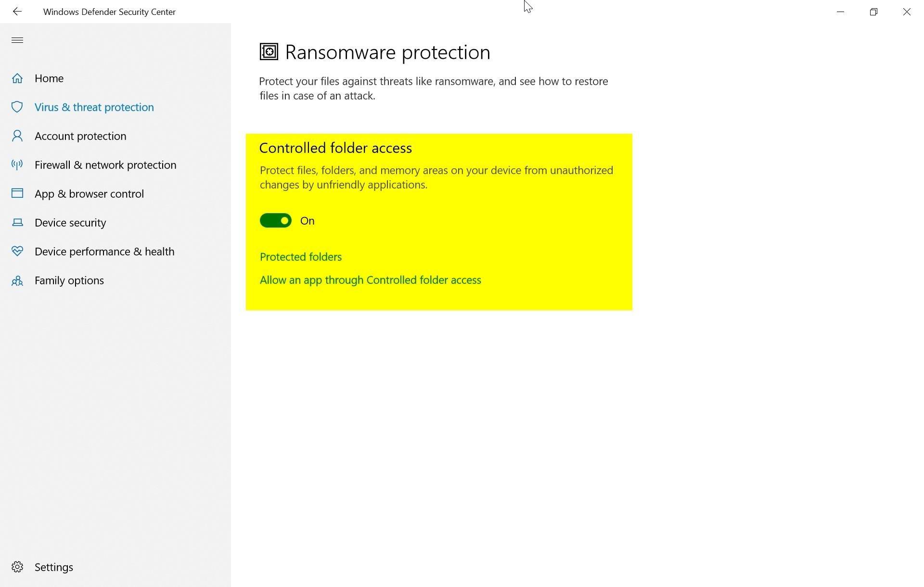The height and width of the screenshot is (587, 924).
Task: Open the Home section
Action: [49, 78]
